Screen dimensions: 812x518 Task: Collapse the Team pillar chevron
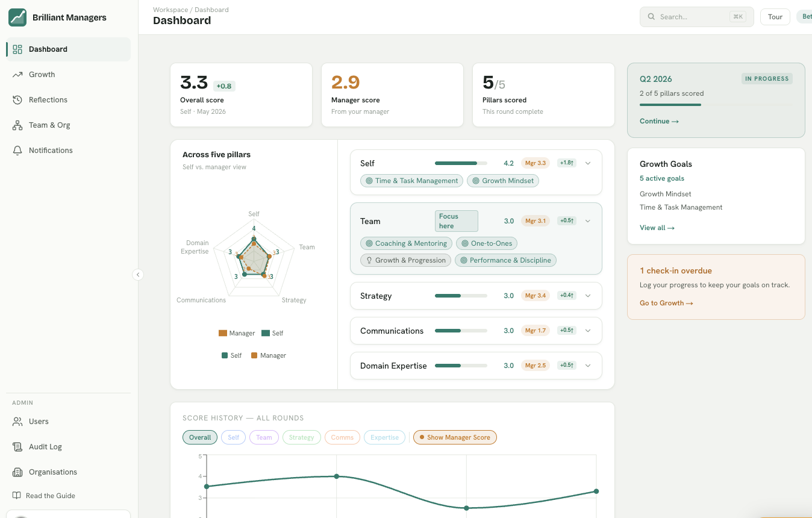[588, 221]
